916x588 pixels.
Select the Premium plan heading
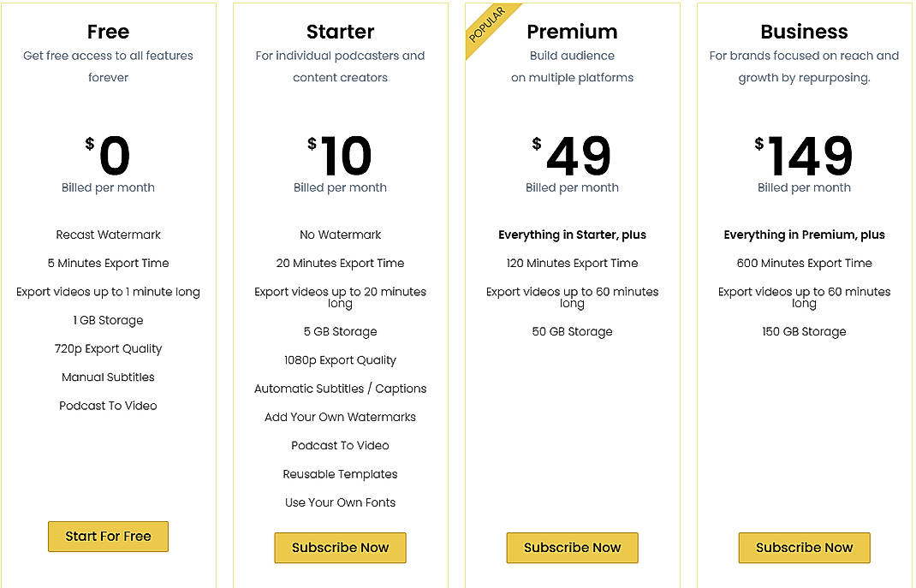(572, 32)
